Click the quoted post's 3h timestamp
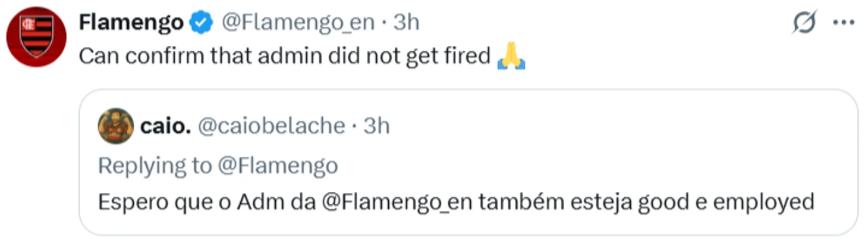Viewport: 868px width, 246px height. [x=376, y=126]
